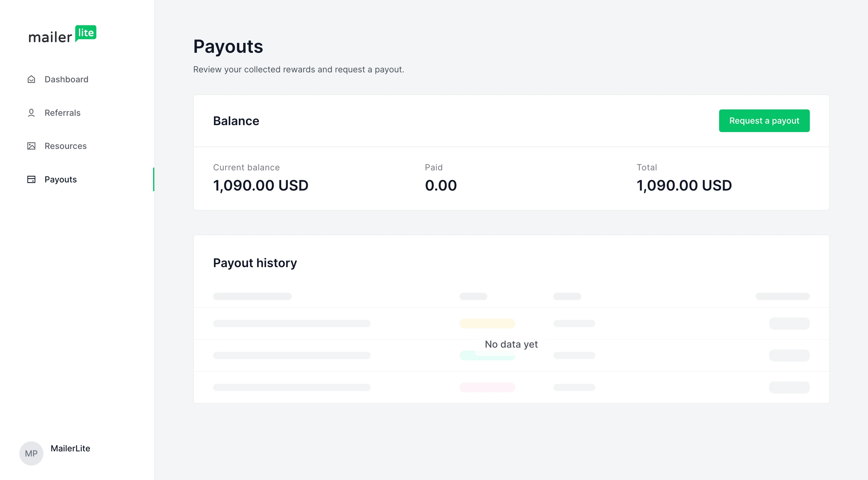The image size is (868, 480).
Task: Click the Total amount figure
Action: (684, 185)
